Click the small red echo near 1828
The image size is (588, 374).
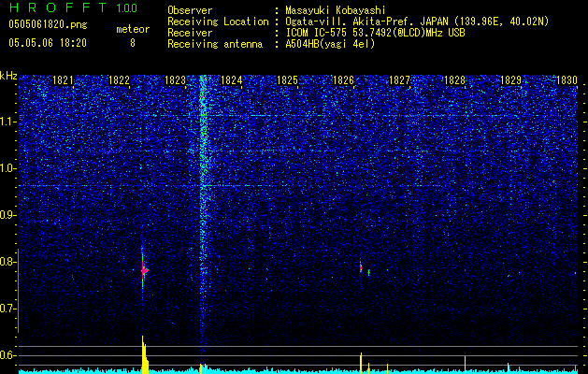465,269
